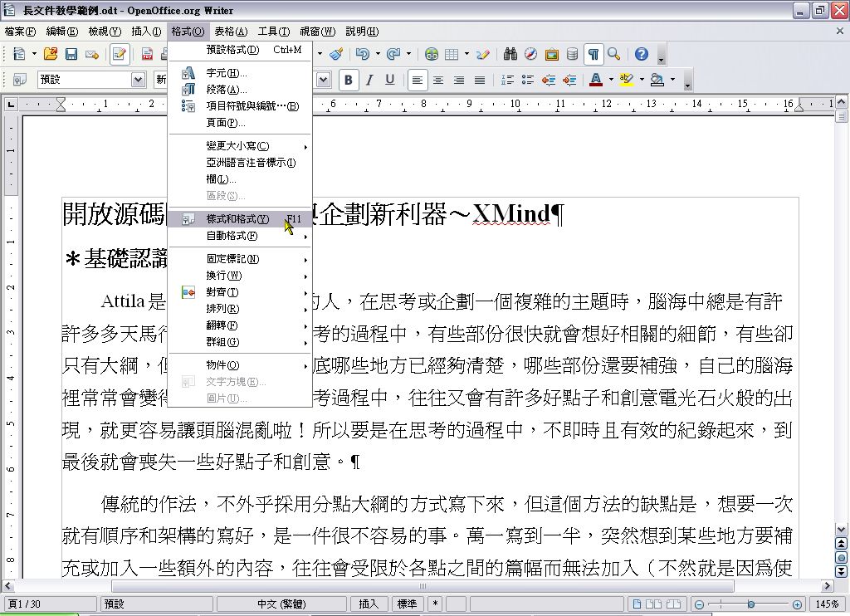Screen dimensions: 850x616
Task: Decrease indent icon
Action: pos(549,80)
